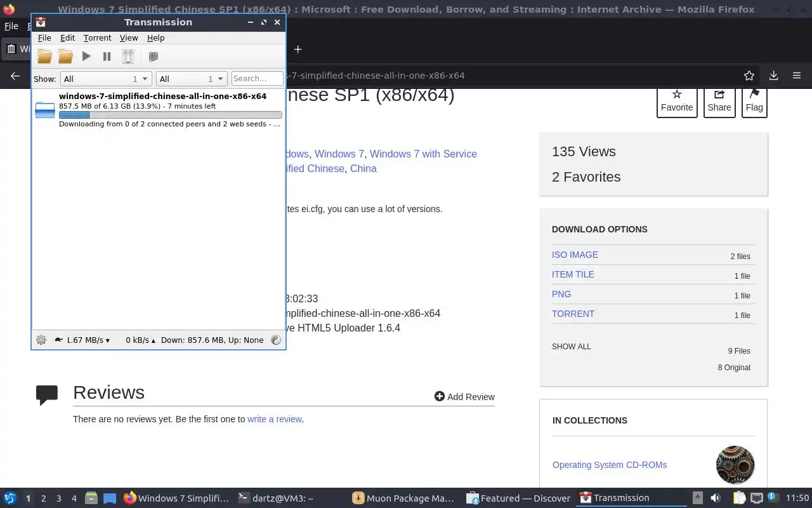Select ITEM TILE download option
The image size is (812, 508).
(573, 274)
